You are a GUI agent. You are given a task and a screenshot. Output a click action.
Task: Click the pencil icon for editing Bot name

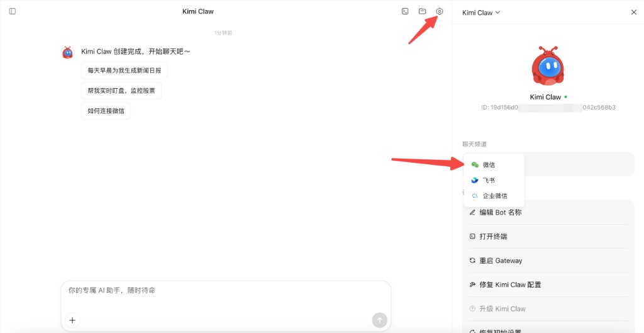click(x=472, y=213)
